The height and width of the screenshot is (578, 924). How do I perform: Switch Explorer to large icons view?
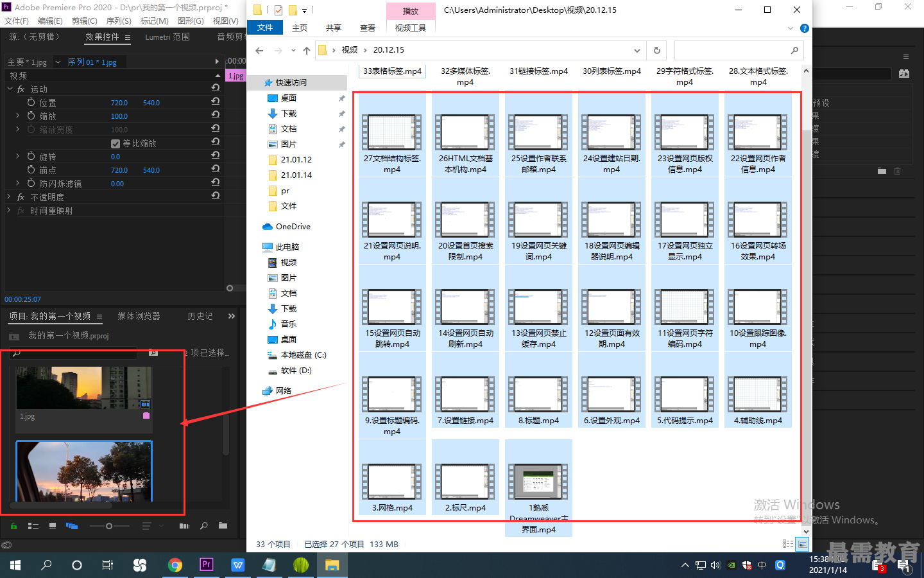802,545
